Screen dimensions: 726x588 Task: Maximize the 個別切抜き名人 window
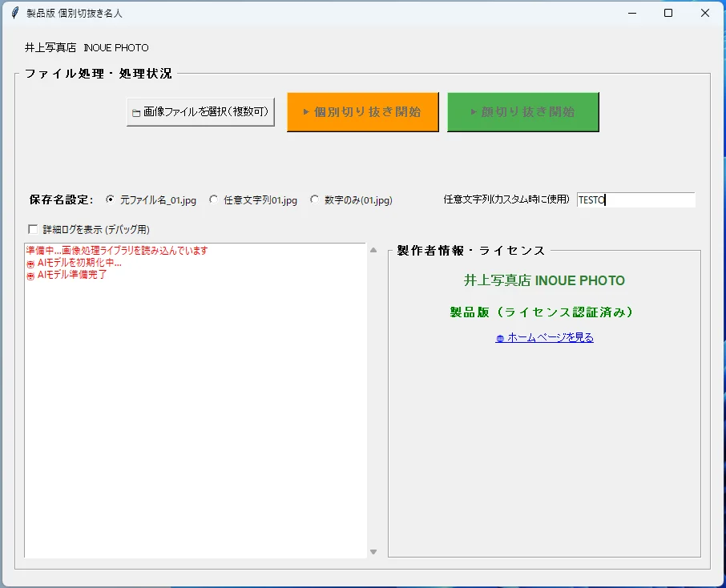point(668,13)
